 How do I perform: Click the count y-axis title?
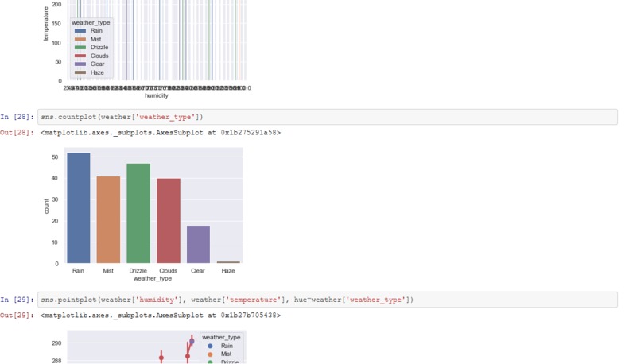tap(46, 207)
